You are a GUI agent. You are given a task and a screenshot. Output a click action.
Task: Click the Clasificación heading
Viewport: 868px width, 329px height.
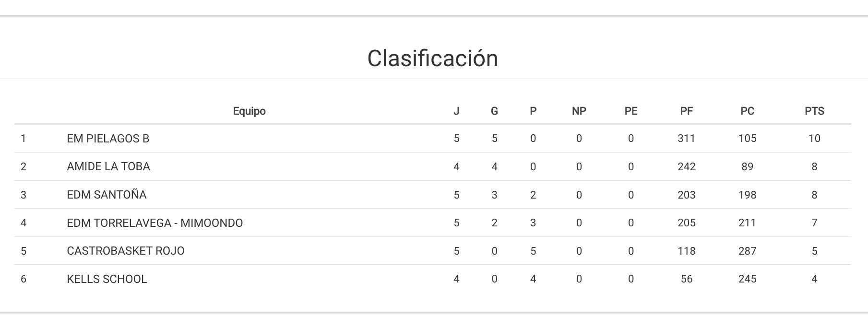[x=433, y=59]
